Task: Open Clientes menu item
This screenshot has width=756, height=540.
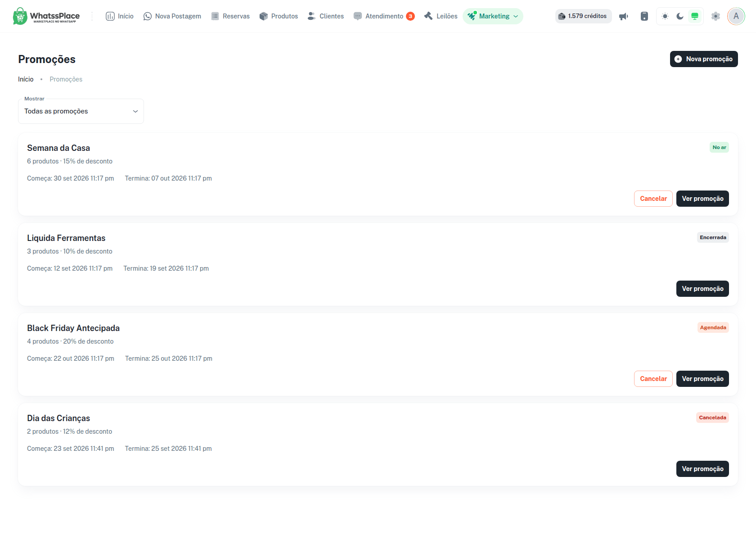Action: tap(325, 16)
